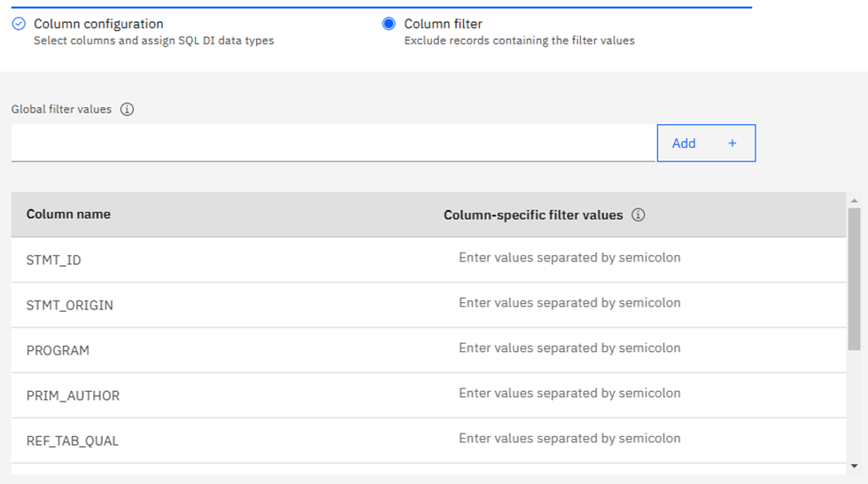Click info icon beside Global filter values

[x=127, y=109]
